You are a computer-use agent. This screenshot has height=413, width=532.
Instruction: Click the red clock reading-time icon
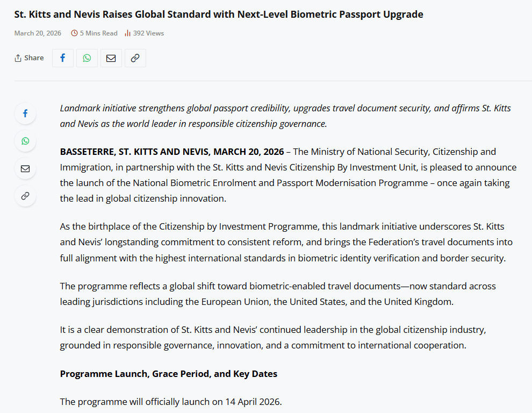74,33
